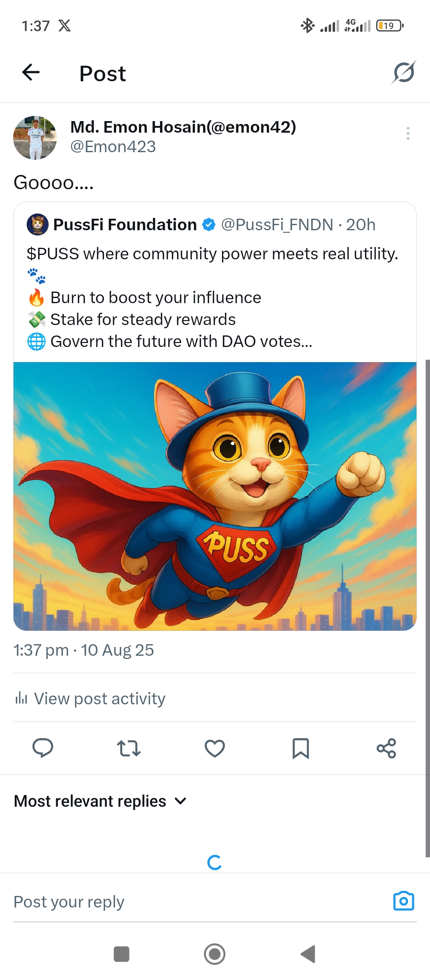Tap the back arrow
The height and width of the screenshot is (980, 430).
pyautogui.click(x=31, y=73)
